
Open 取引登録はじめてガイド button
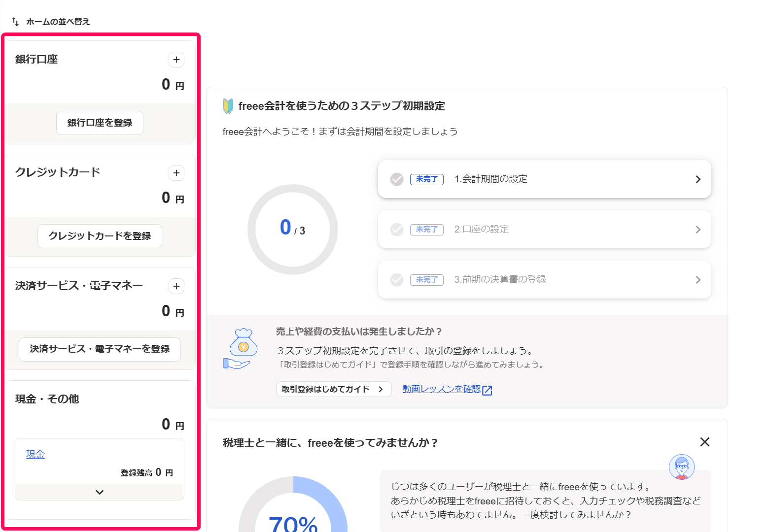pyautogui.click(x=334, y=389)
